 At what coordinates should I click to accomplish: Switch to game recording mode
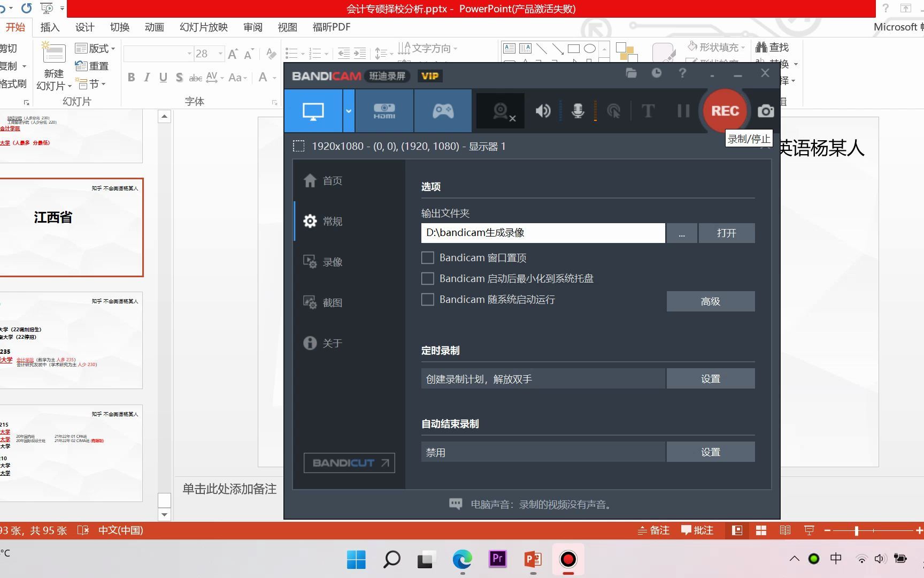(x=443, y=111)
